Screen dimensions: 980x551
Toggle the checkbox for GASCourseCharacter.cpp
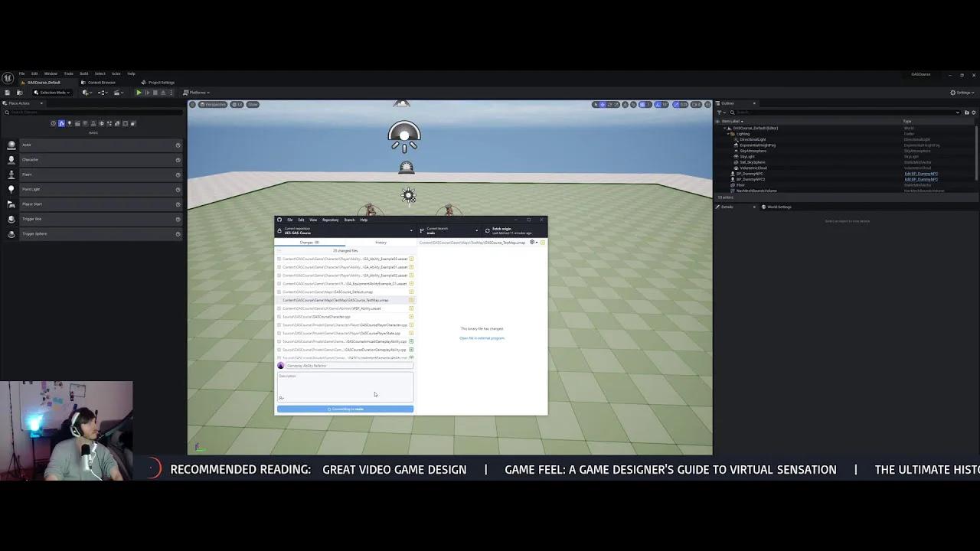(x=279, y=317)
